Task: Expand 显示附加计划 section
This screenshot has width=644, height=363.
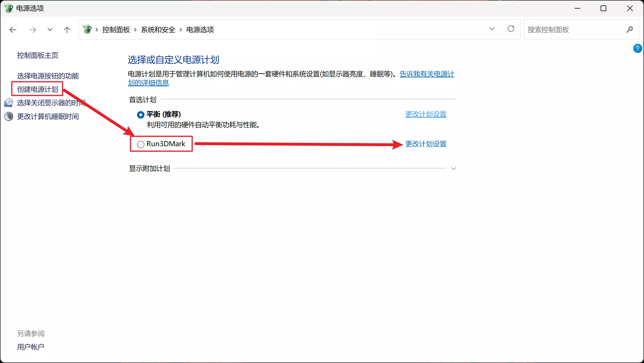Action: click(x=453, y=169)
